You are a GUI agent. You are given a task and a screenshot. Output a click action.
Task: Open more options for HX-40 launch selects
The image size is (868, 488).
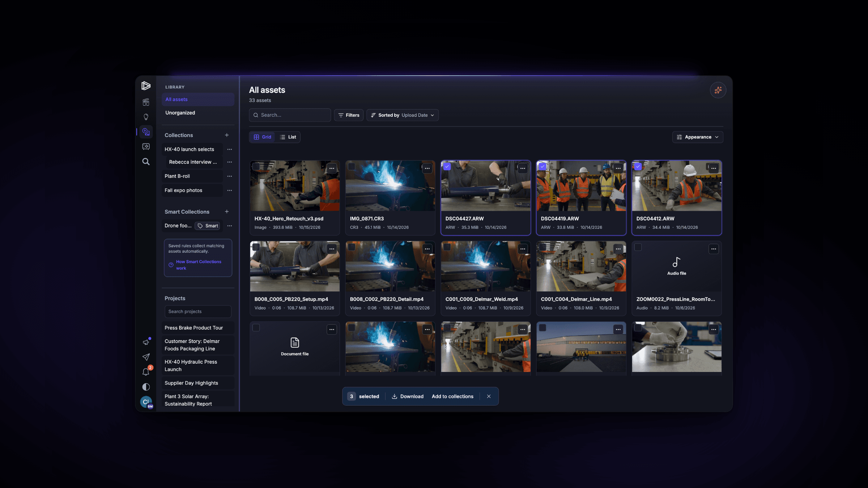point(229,149)
